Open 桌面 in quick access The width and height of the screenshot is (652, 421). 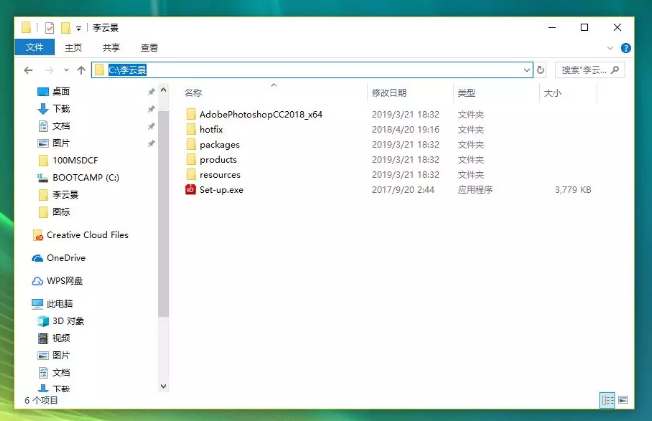[61, 91]
